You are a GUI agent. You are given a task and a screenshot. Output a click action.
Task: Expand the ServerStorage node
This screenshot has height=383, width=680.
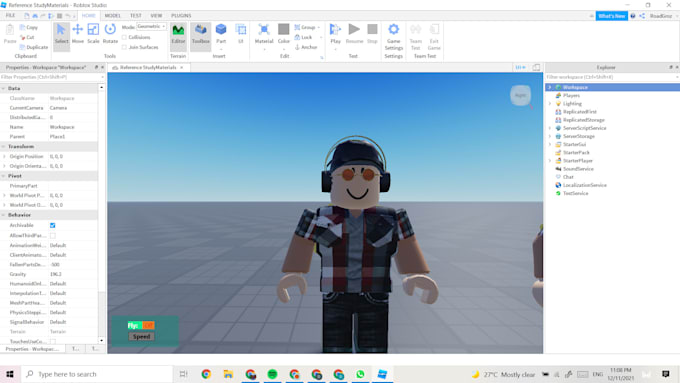[550, 136]
